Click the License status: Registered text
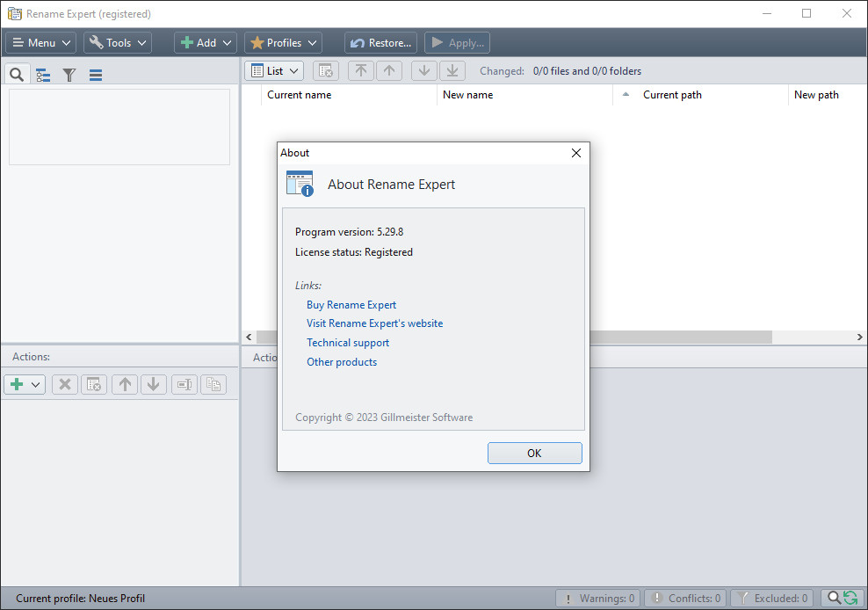868x610 pixels. (354, 252)
